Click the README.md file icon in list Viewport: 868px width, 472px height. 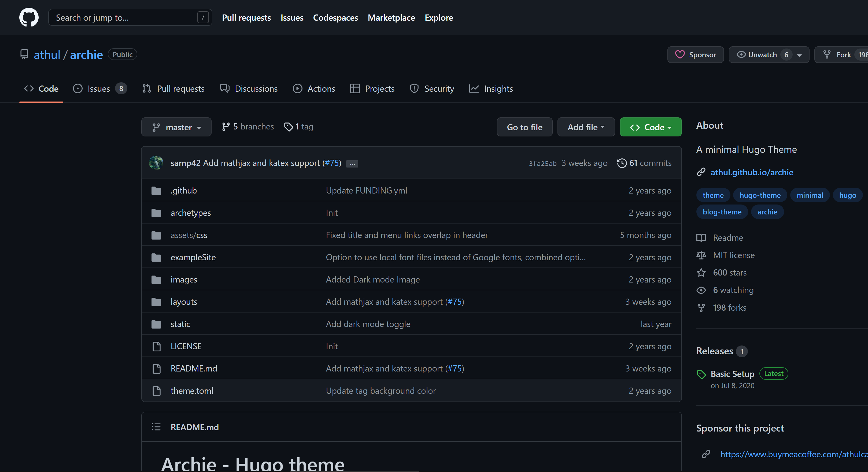[157, 369]
